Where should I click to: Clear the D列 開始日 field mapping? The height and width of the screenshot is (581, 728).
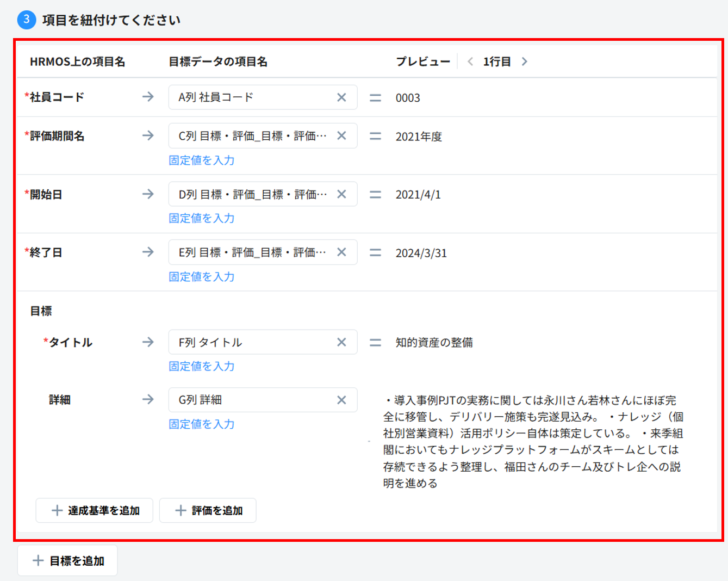(x=341, y=194)
